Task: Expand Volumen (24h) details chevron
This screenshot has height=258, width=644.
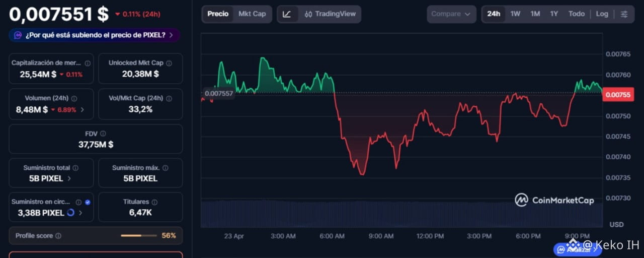Action: click(x=83, y=109)
